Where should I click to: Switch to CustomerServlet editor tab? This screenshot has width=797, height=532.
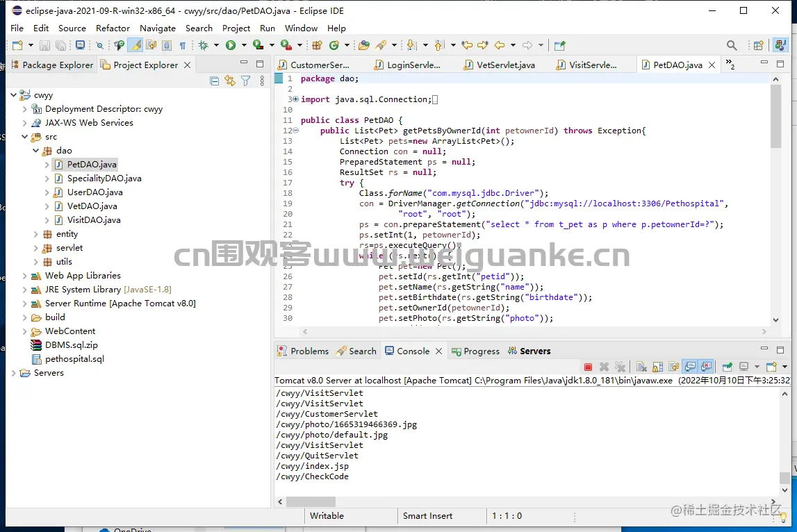(x=313, y=65)
